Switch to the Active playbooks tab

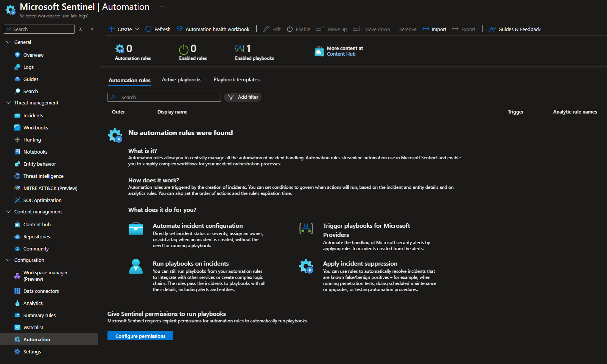[181, 79]
